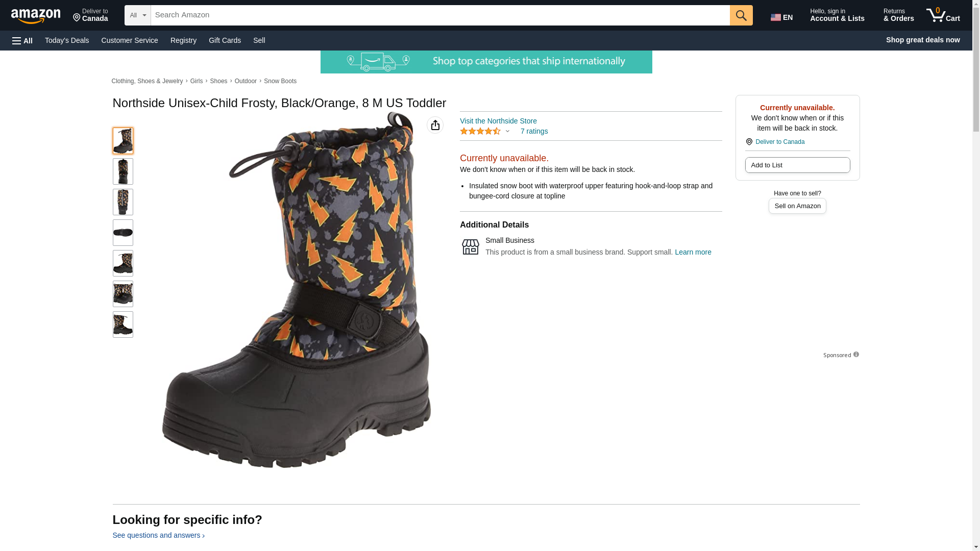Screen dimensions: 980x551
Task: Expand the star ratings breakdown arrow
Action: (507, 131)
